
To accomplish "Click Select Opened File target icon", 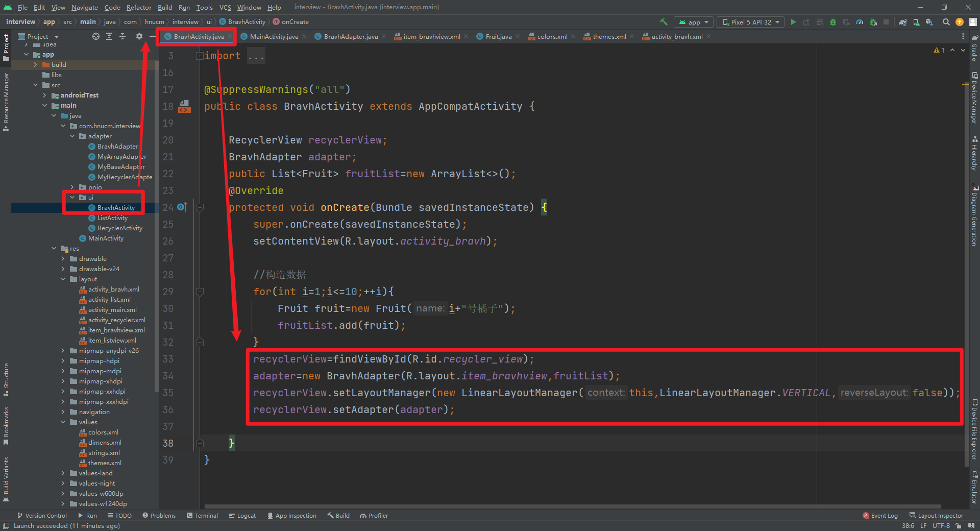I will tap(96, 36).
